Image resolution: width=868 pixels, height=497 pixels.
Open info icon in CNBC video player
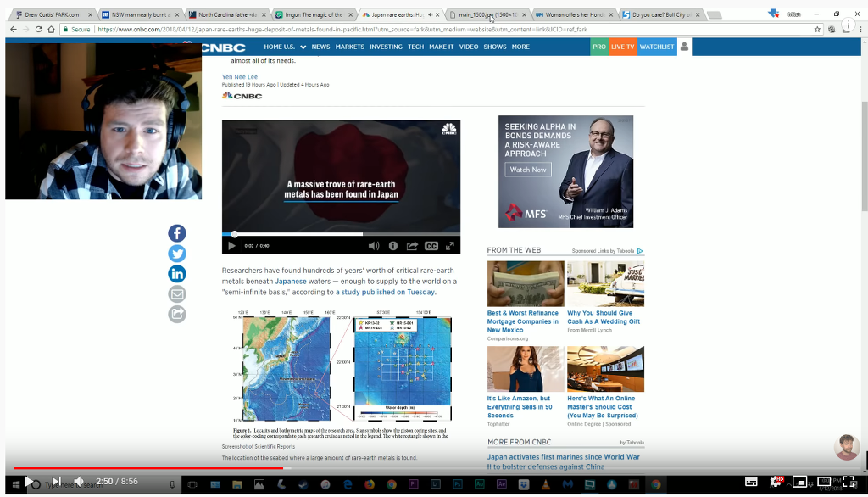point(393,246)
